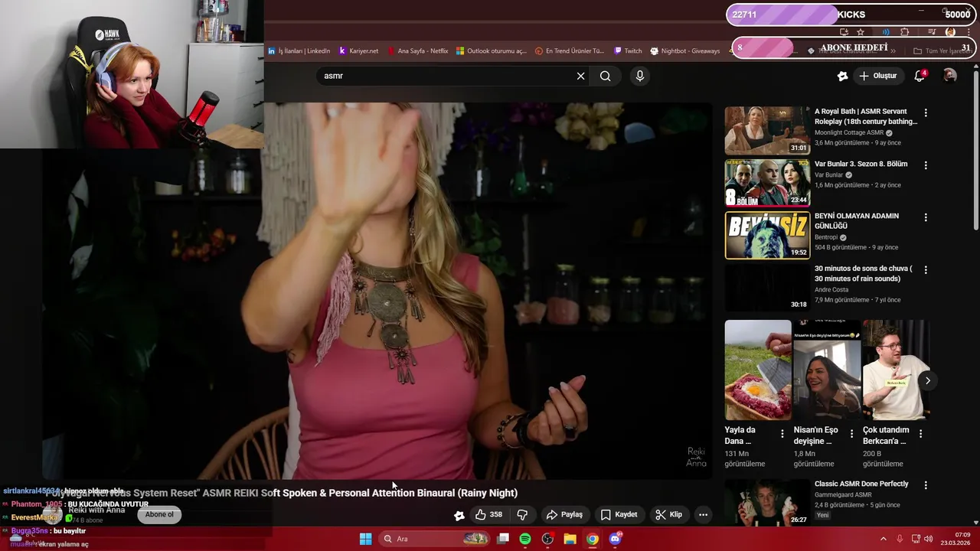The height and width of the screenshot is (551, 980).
Task: Open File Explorer from the taskbar
Action: pyautogui.click(x=570, y=539)
